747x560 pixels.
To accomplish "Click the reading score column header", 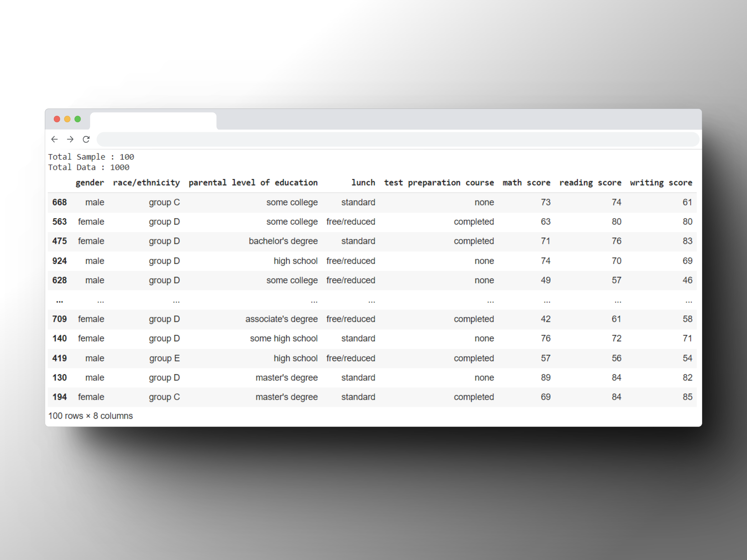I will (x=590, y=183).
